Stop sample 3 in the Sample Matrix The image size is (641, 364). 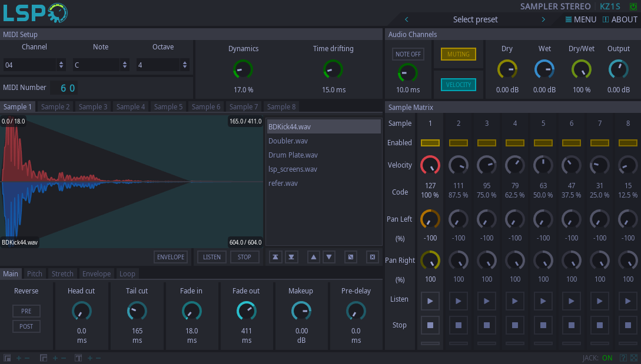[487, 325]
